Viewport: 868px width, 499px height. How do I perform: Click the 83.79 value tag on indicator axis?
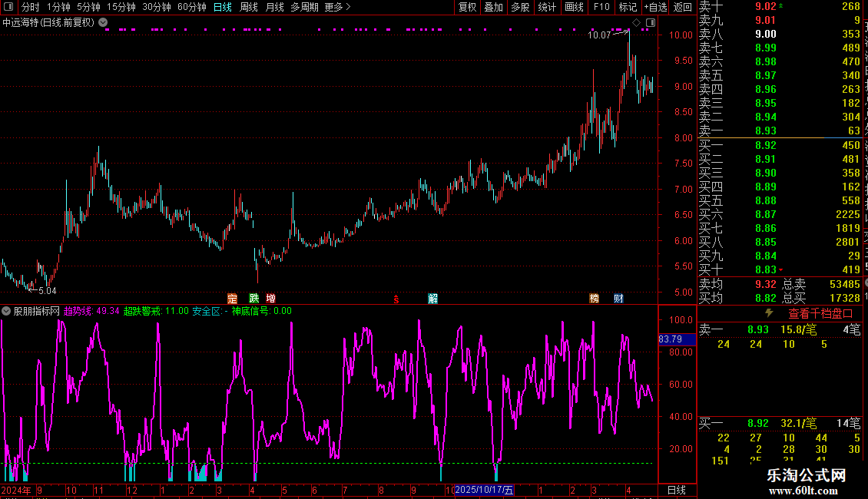[x=677, y=339]
